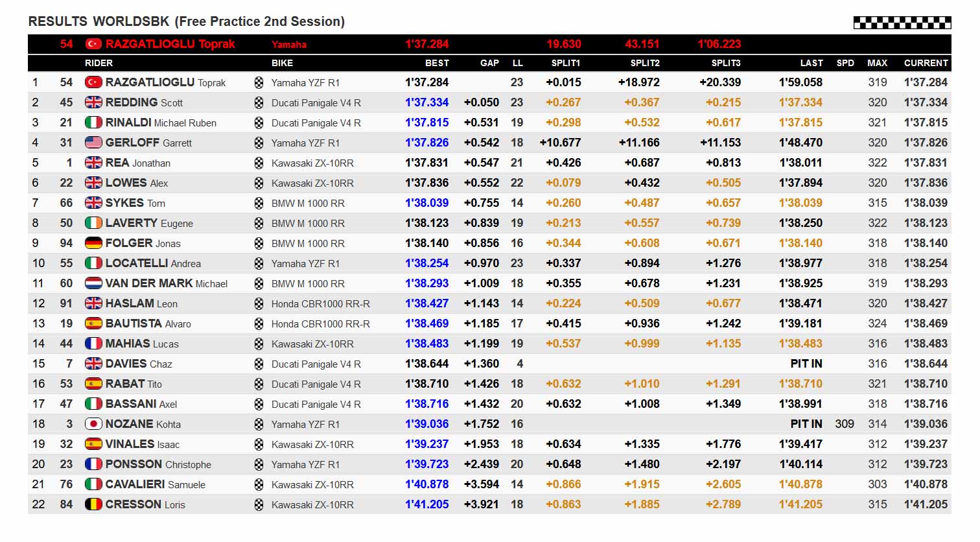Click the checkered icon in REDDING's row
Image resolution: width=980 pixels, height=542 pixels.
pyautogui.click(x=259, y=102)
